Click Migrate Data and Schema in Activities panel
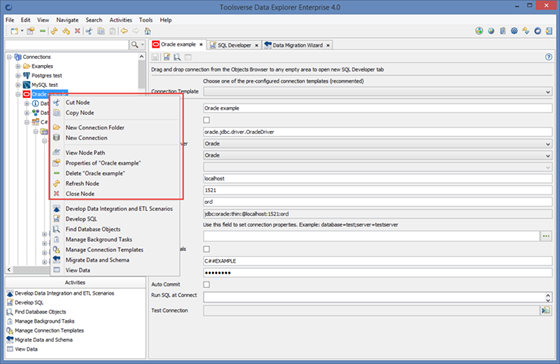Screen dimensions: 560x364 tap(40, 340)
